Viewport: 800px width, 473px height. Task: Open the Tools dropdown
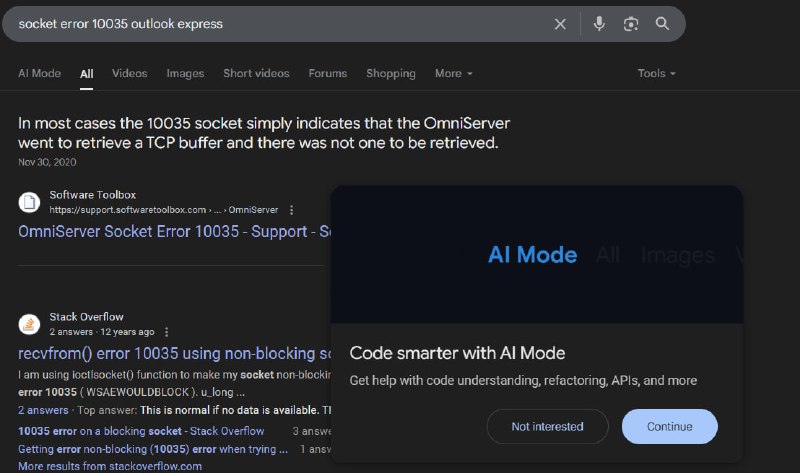(656, 73)
